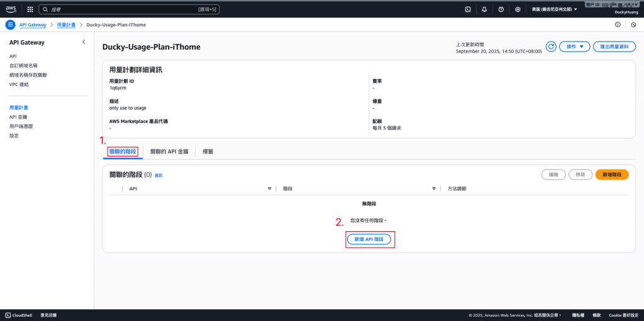Open the 隱私權 footer link
The width and height of the screenshot is (644, 321).
579,315
